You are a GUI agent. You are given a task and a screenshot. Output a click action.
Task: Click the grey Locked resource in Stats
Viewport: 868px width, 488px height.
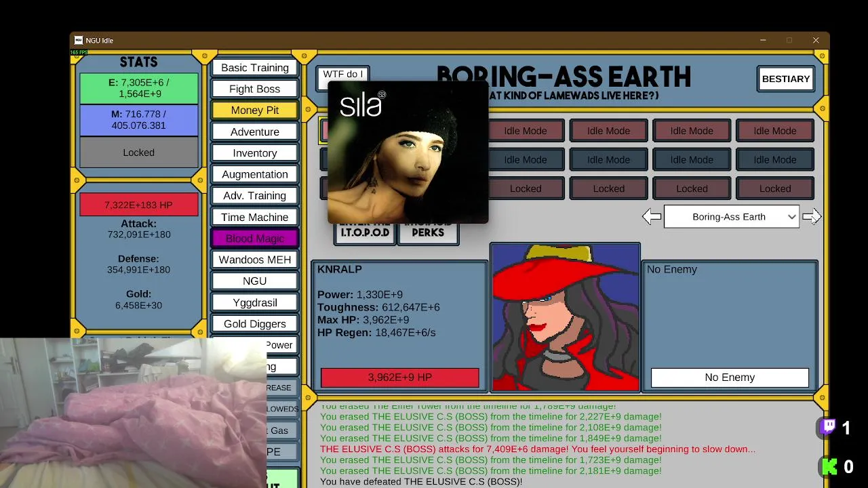coord(139,152)
